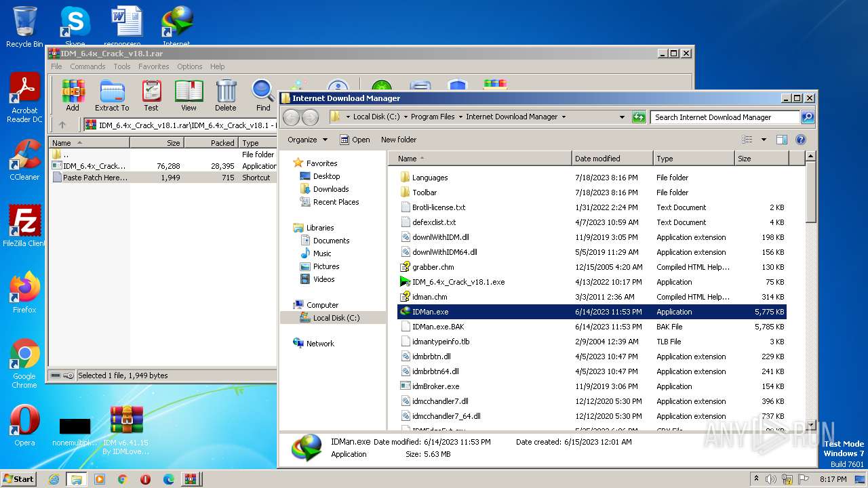The image size is (868, 488).
Task: Click Internet Explorer taskbar icon
Action: click(54, 479)
